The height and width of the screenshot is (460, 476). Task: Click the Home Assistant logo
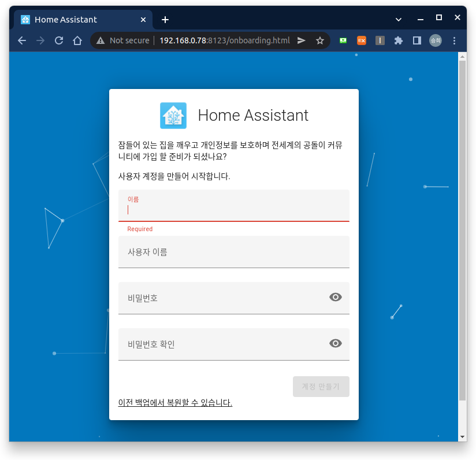173,116
